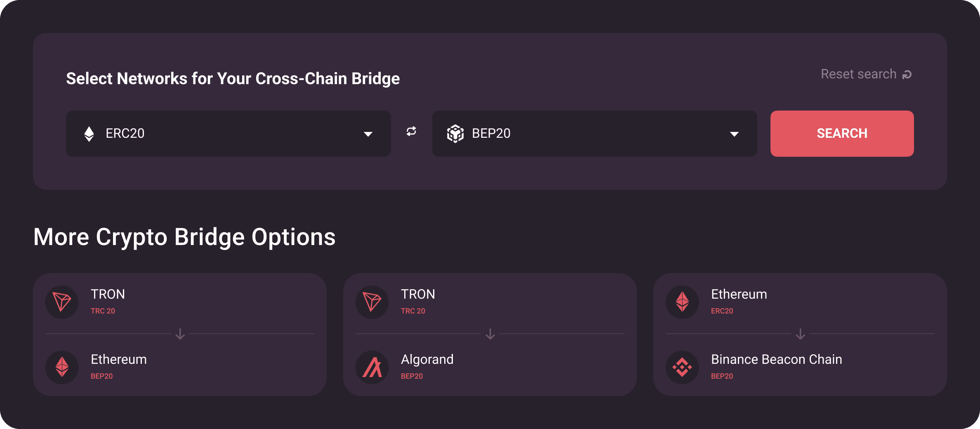Click the Ethereum icon in third card
This screenshot has height=429, width=980.
(x=682, y=302)
